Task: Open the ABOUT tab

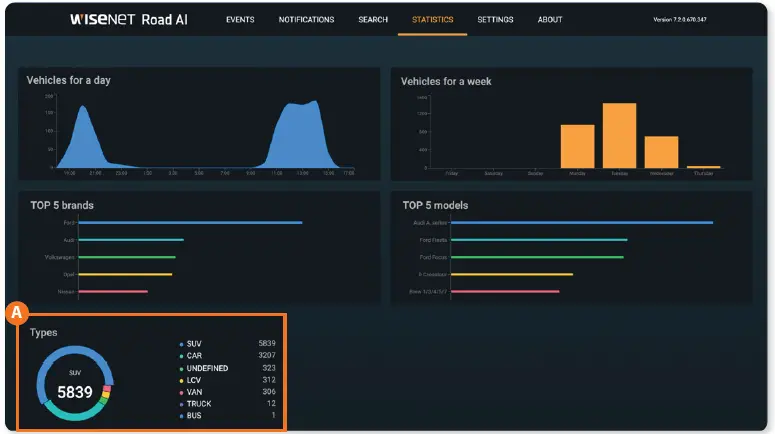Action: [x=550, y=20]
